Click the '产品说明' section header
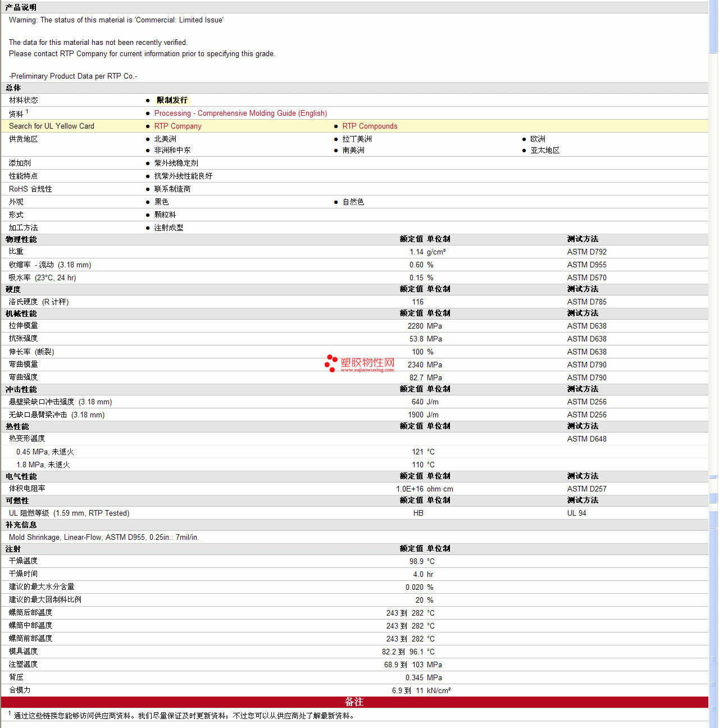Image resolution: width=719 pixels, height=728 pixels. pyautogui.click(x=21, y=7)
